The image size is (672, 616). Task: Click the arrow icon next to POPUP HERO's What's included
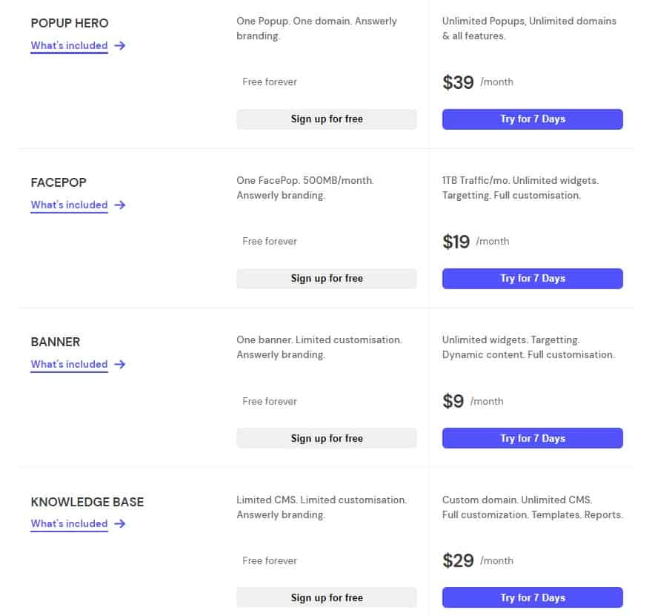[x=120, y=45]
